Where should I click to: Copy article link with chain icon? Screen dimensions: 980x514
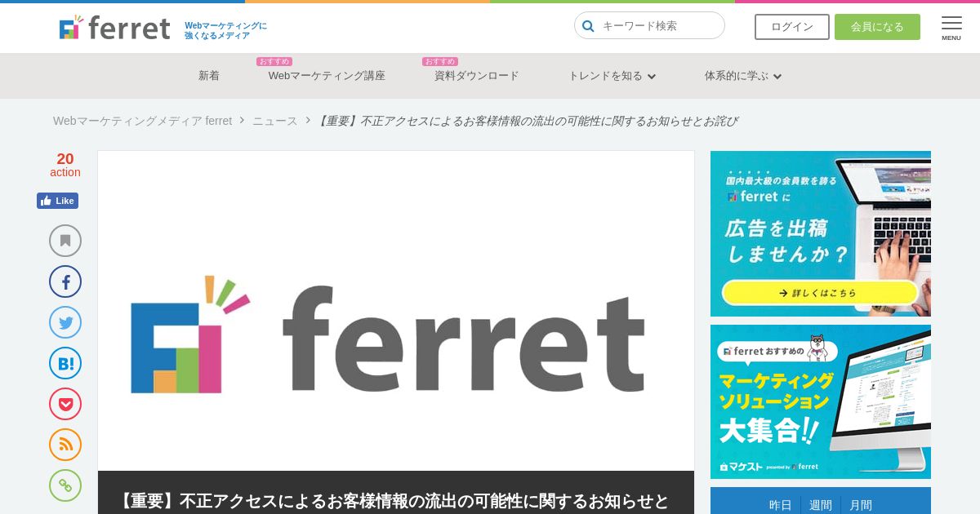click(x=65, y=485)
